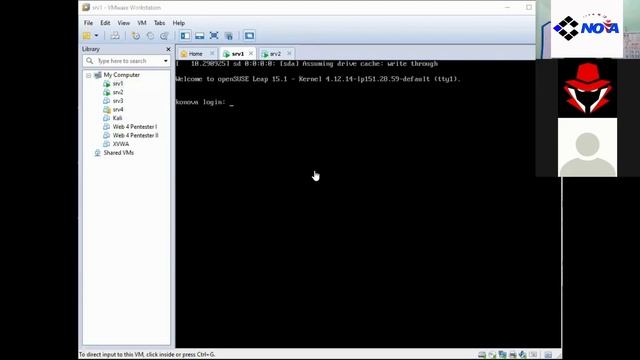This screenshot has height=360, width=640.
Task: Click the NOVA logo thumbnail
Action: [x=587, y=29]
